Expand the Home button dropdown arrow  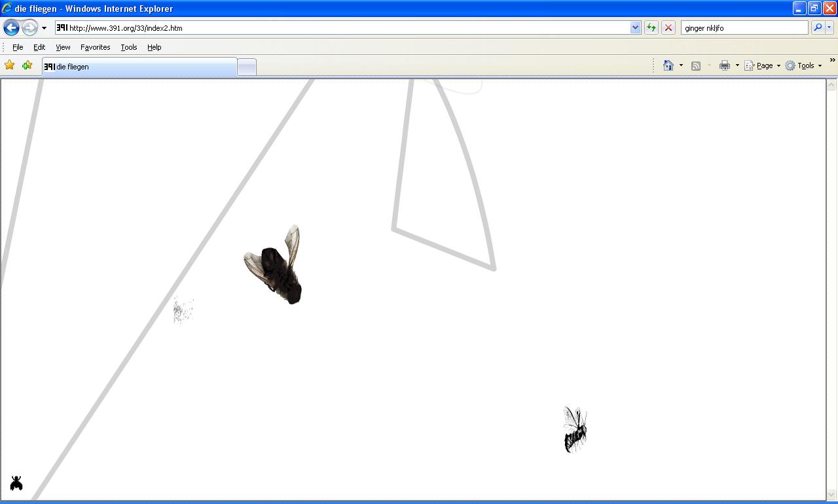tap(681, 65)
